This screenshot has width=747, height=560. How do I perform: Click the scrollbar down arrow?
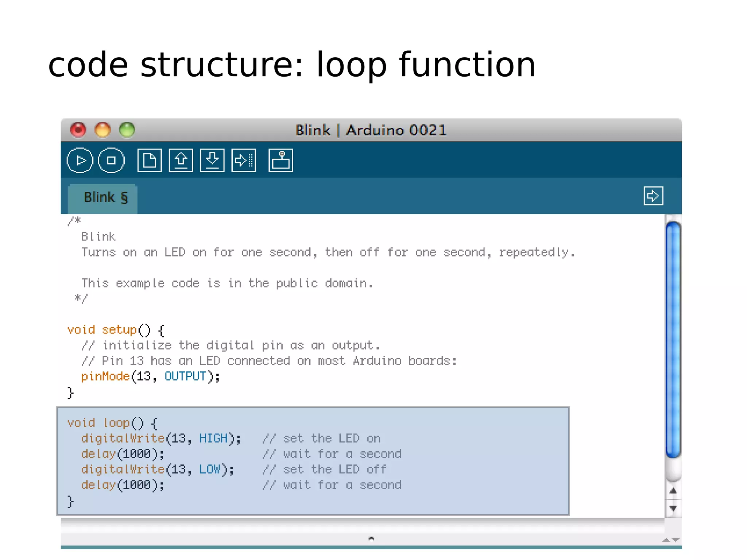[673, 508]
